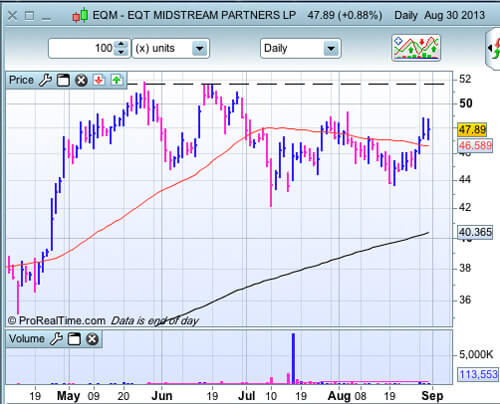500x404 pixels.
Task: Click the Price panel label
Action: tap(21, 80)
